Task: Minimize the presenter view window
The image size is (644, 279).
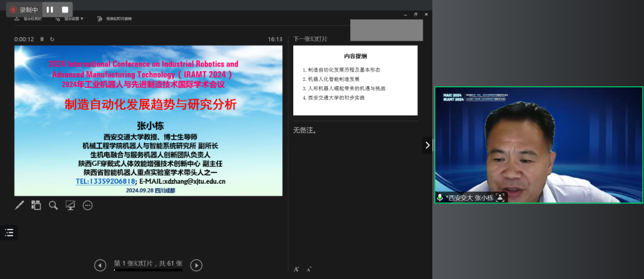Action: coord(405,14)
